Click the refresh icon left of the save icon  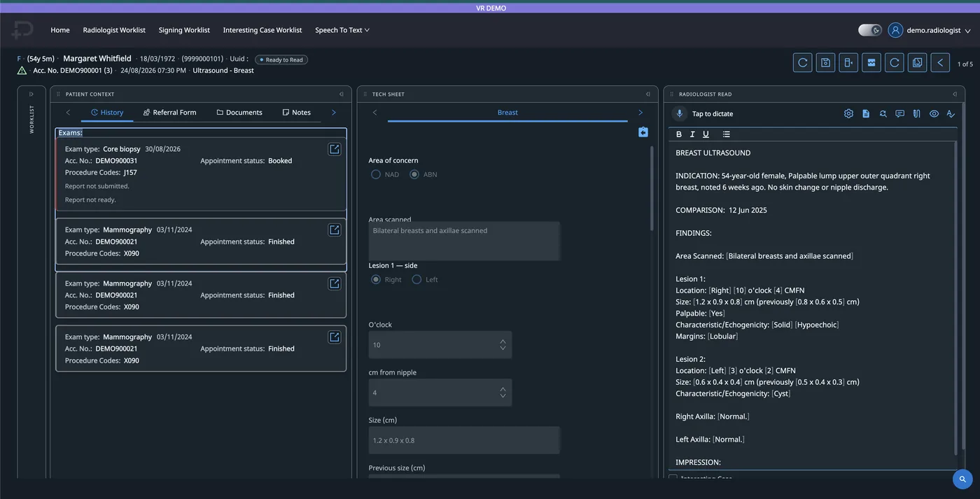point(803,63)
